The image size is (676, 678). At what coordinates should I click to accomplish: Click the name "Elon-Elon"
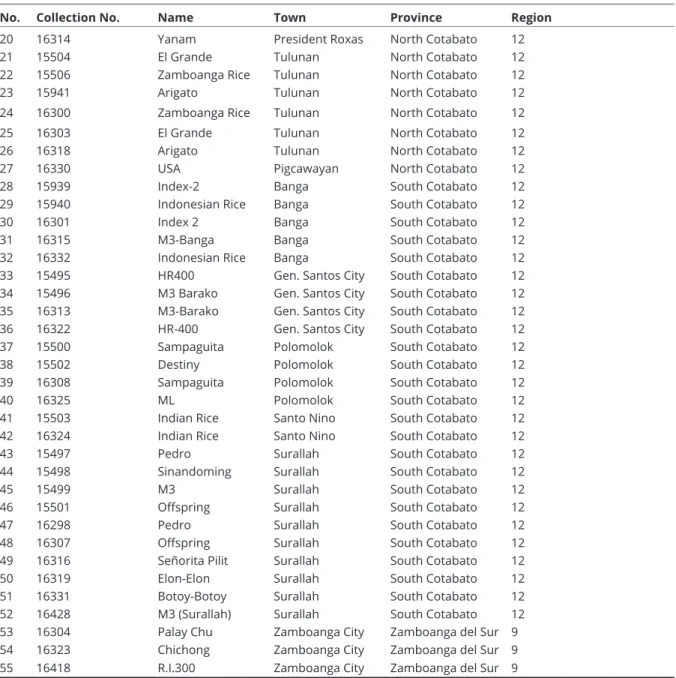184,578
